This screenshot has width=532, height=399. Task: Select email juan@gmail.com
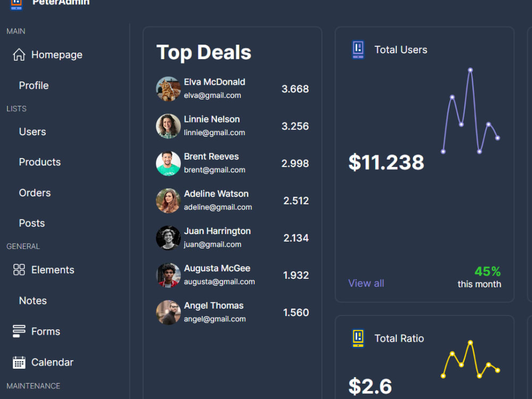pos(212,245)
